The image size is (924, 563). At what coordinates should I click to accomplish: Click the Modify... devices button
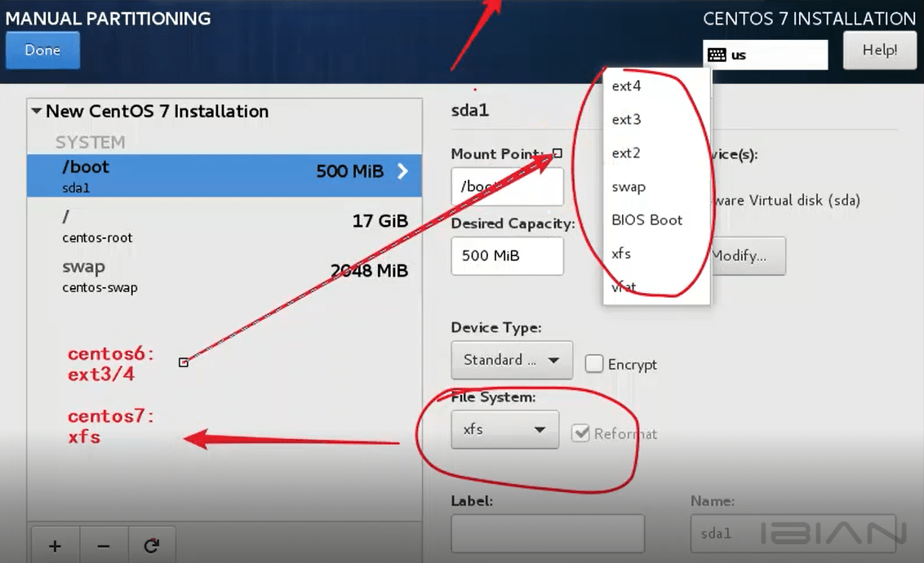point(746,256)
